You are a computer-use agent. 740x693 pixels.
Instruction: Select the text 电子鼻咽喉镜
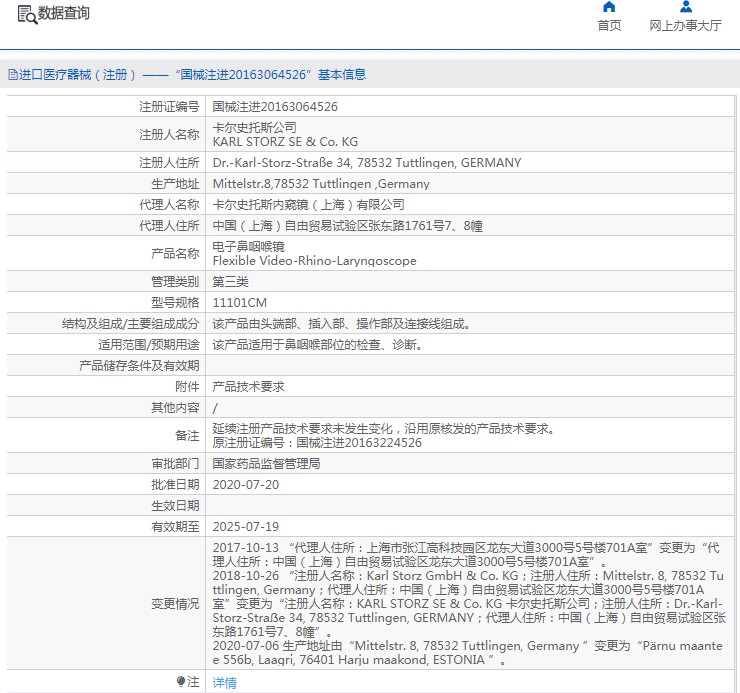point(248,246)
